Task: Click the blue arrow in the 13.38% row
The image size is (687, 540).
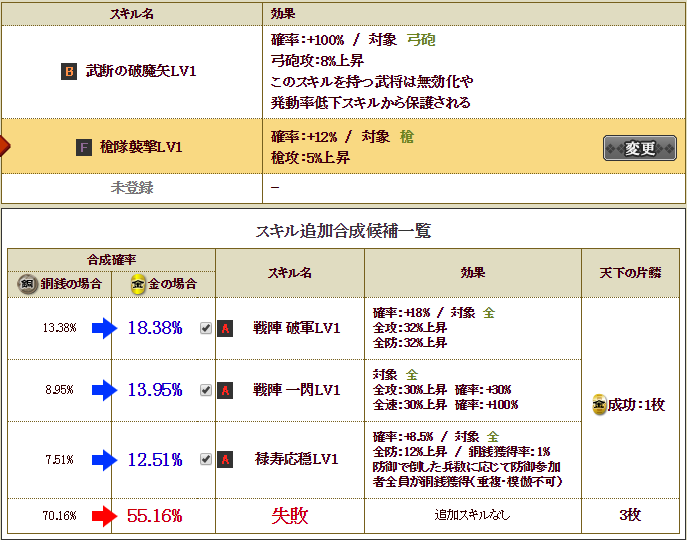Action: tap(104, 328)
